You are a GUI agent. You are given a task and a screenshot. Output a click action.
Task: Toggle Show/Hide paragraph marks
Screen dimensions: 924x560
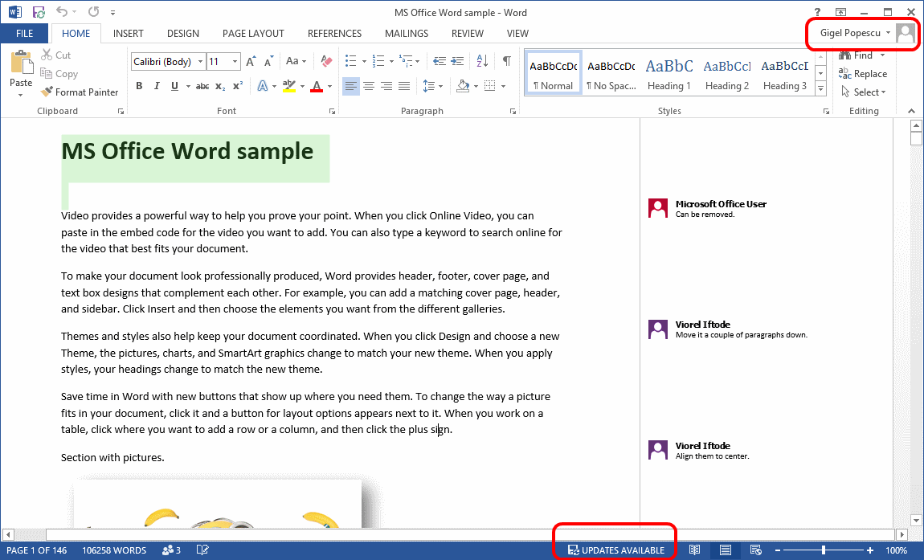[506, 61]
